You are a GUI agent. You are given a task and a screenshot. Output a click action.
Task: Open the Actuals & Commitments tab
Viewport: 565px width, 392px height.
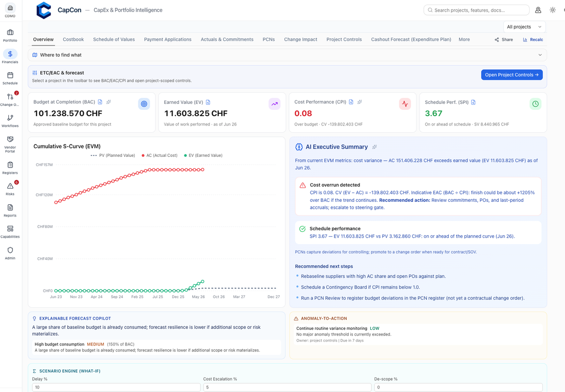227,40
